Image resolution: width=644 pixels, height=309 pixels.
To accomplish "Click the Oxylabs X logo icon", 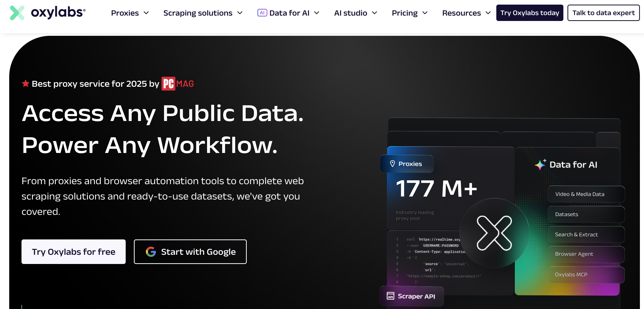I will [17, 13].
